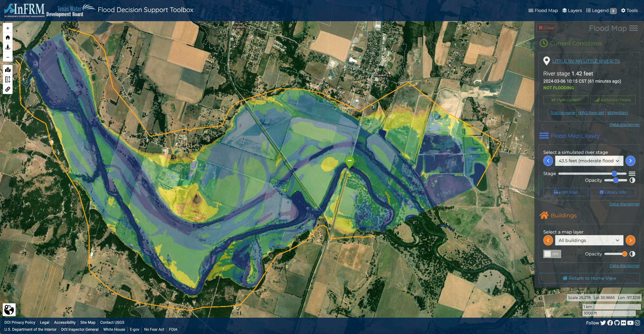Click the Hydrograph button

click(x=566, y=100)
